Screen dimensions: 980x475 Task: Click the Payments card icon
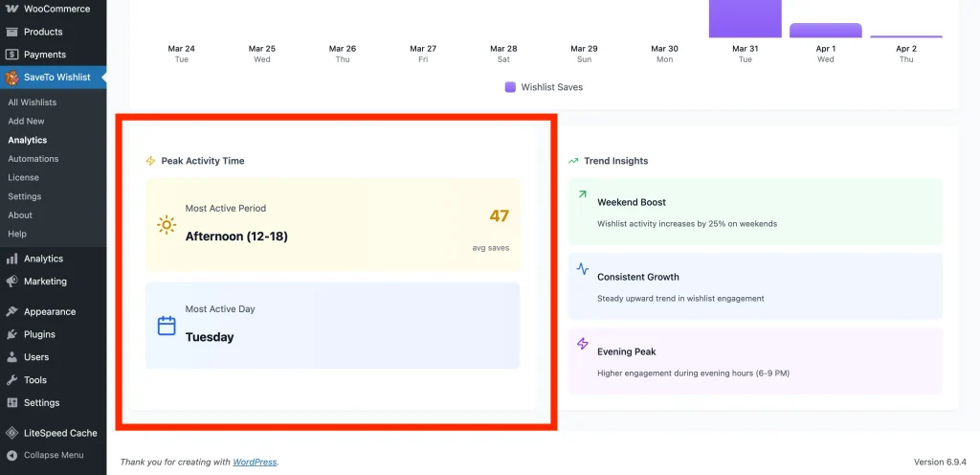click(x=12, y=55)
